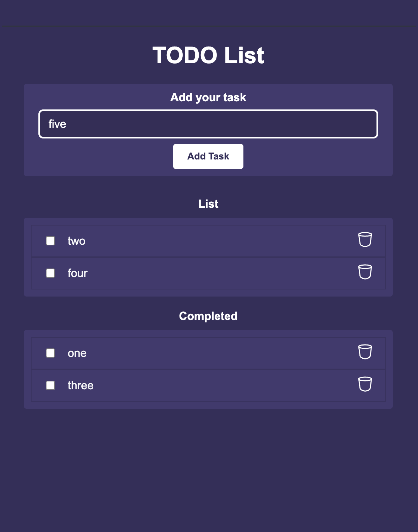The width and height of the screenshot is (418, 532).
Task: Focus the task input containing 'five'
Action: (x=208, y=124)
